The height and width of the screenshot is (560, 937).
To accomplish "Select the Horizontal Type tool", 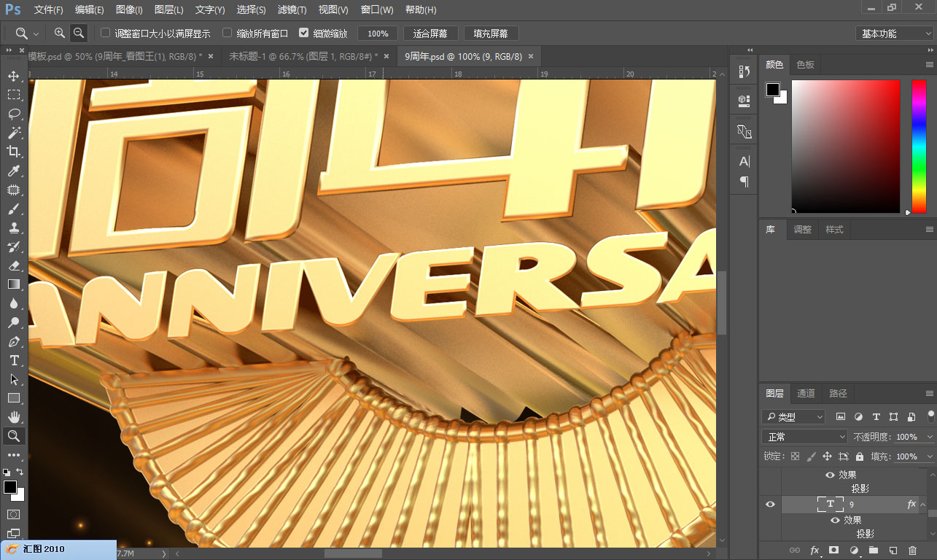I will coord(14,360).
